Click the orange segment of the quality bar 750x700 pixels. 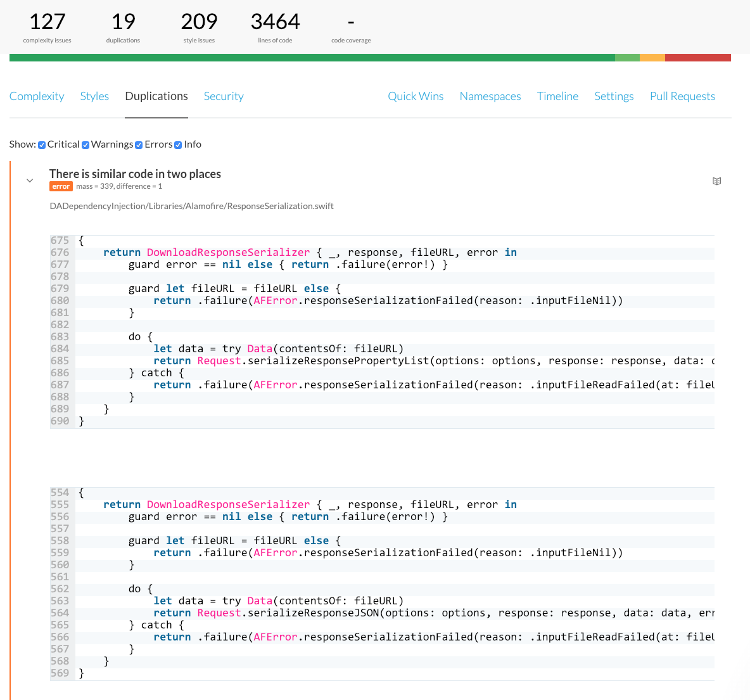pos(652,58)
